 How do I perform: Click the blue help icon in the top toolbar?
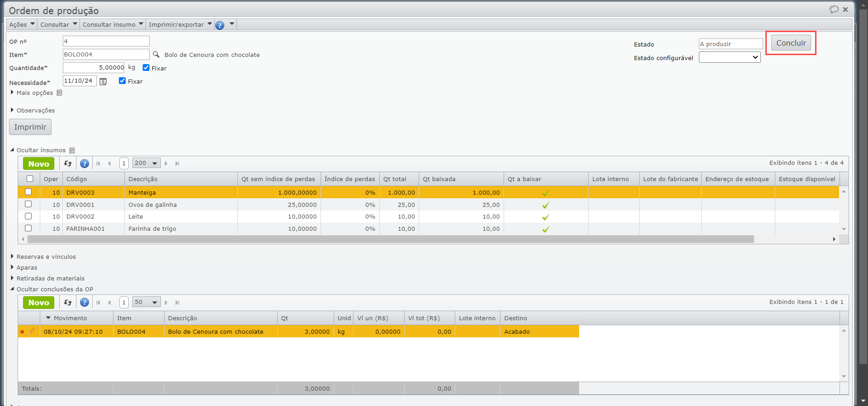[220, 25]
